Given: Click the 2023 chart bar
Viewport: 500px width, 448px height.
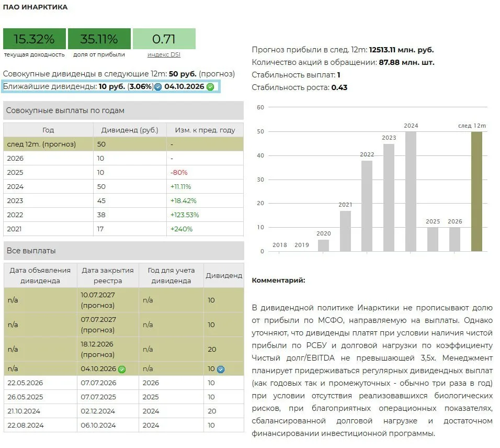Looking at the screenshot, I should pyautogui.click(x=389, y=197).
